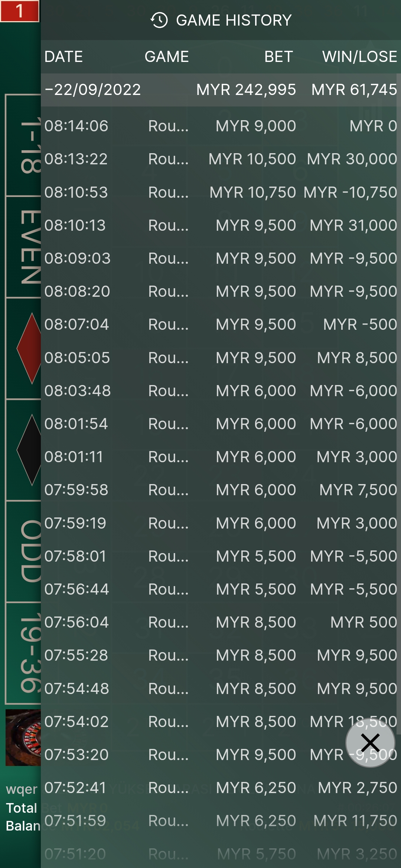Place a bet on EVEN
Screen dimensions: 401x868
click(24, 247)
